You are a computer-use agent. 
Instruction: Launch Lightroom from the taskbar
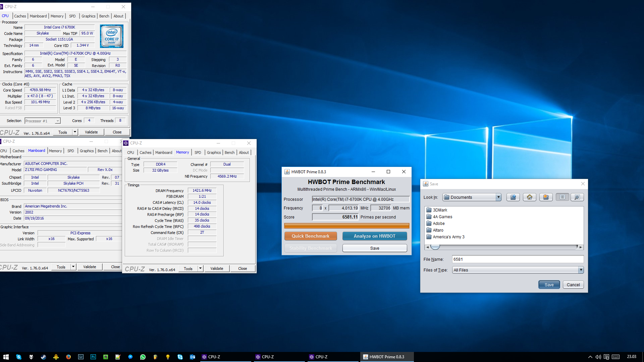81,357
